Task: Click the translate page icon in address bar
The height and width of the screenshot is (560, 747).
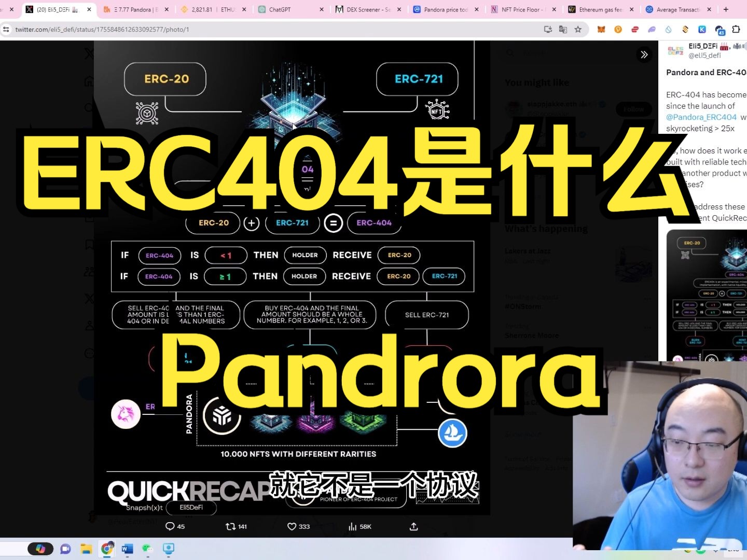Action: [563, 30]
